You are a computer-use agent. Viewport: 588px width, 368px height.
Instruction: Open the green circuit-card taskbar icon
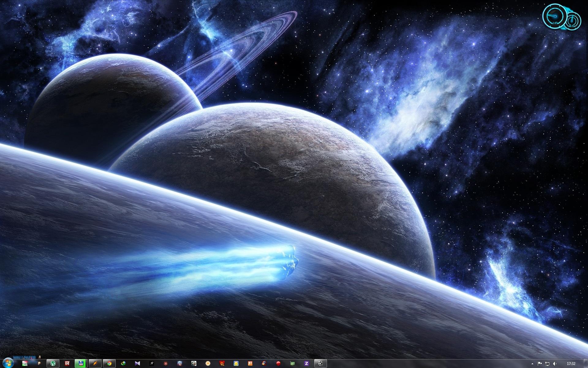click(x=292, y=364)
